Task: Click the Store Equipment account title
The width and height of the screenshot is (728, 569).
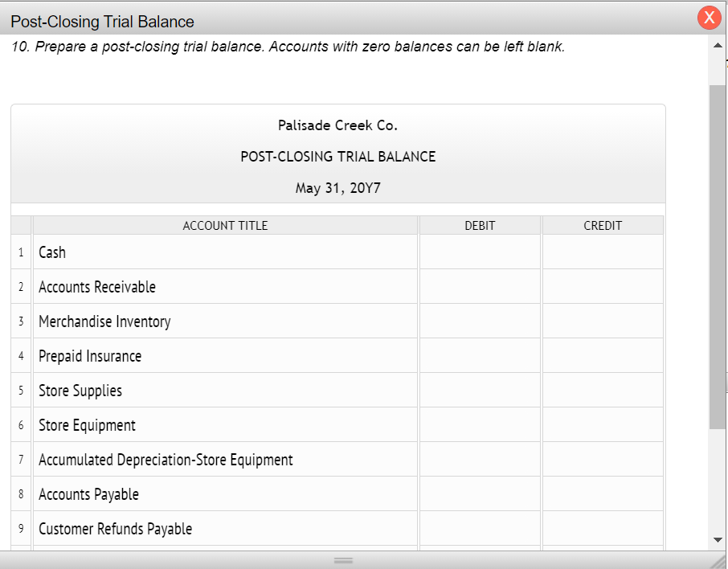Action: [x=87, y=425]
